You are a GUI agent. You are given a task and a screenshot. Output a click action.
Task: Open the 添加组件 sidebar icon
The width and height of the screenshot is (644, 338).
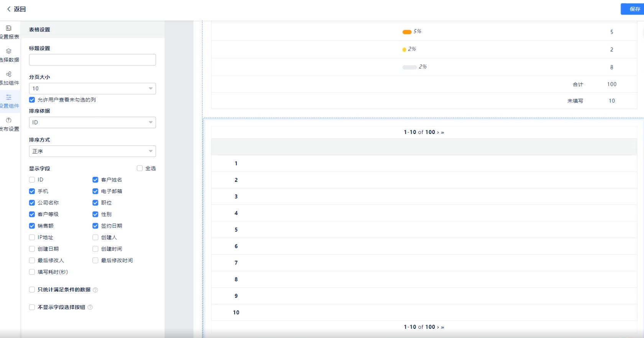click(x=9, y=74)
